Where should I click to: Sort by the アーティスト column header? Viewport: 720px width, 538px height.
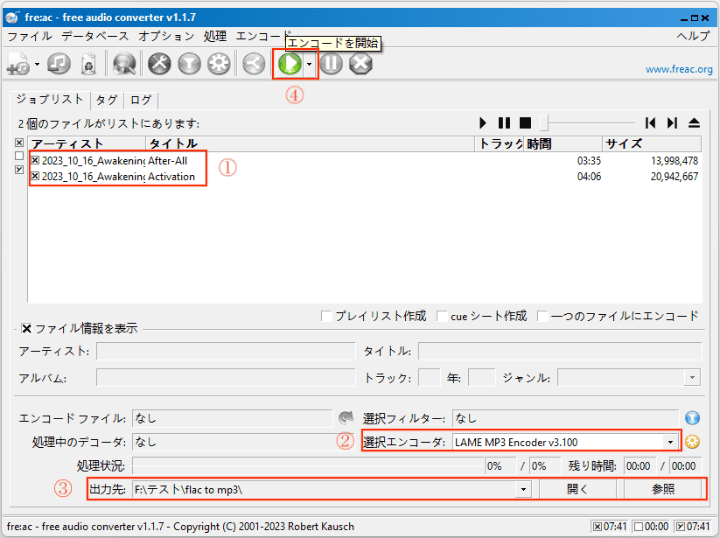(87, 144)
